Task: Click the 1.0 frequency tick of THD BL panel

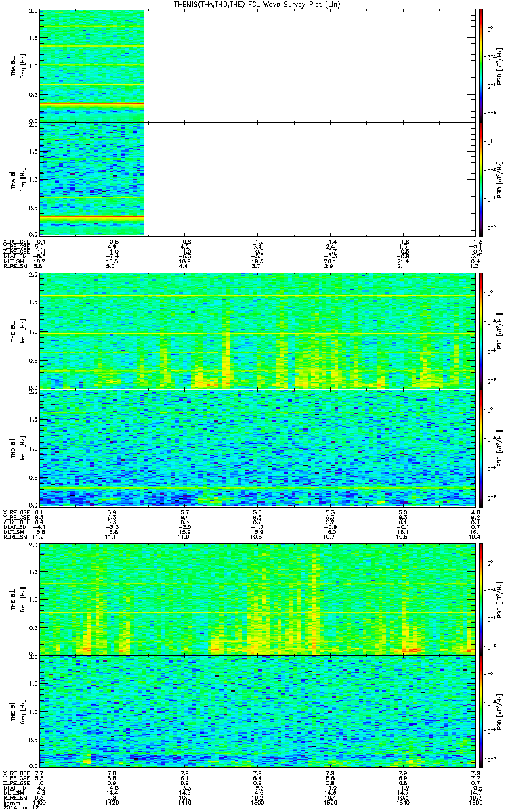Action: (33, 332)
